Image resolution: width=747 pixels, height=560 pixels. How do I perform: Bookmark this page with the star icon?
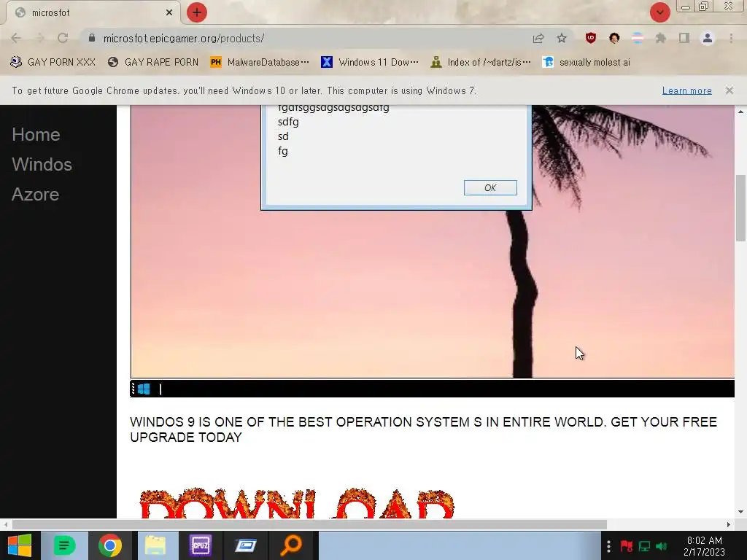pos(562,38)
